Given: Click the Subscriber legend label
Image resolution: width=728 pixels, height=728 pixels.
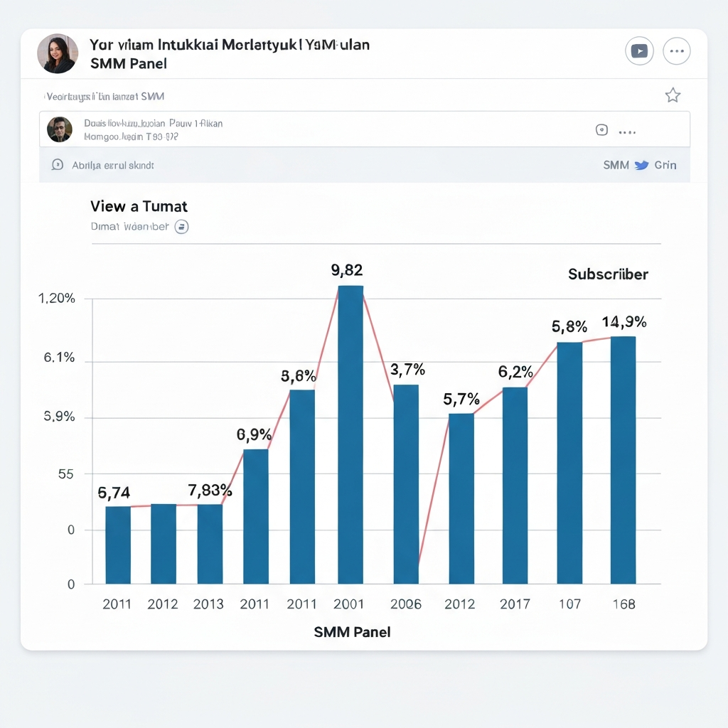Looking at the screenshot, I should pyautogui.click(x=608, y=274).
